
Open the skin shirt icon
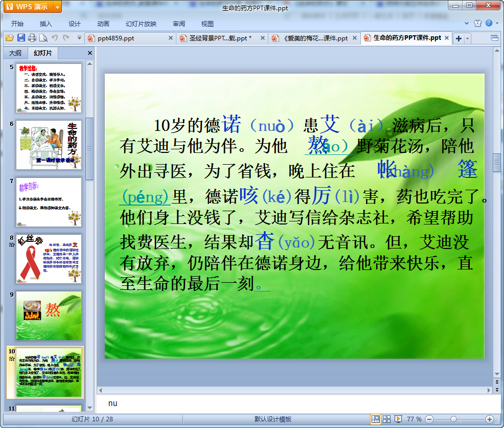(477, 23)
